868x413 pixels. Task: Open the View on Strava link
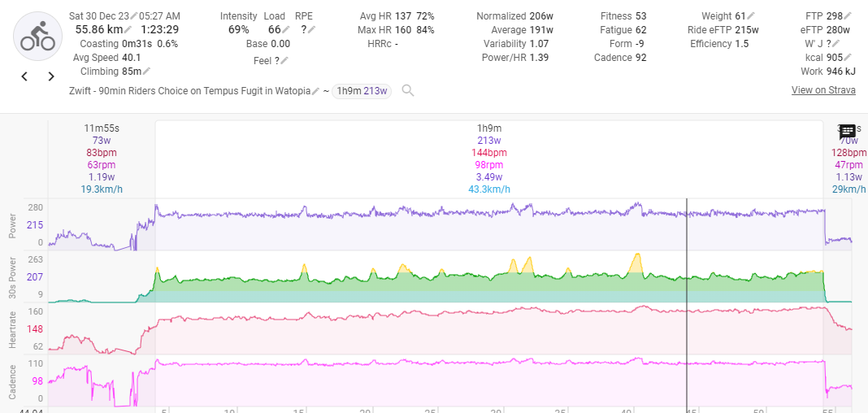823,90
